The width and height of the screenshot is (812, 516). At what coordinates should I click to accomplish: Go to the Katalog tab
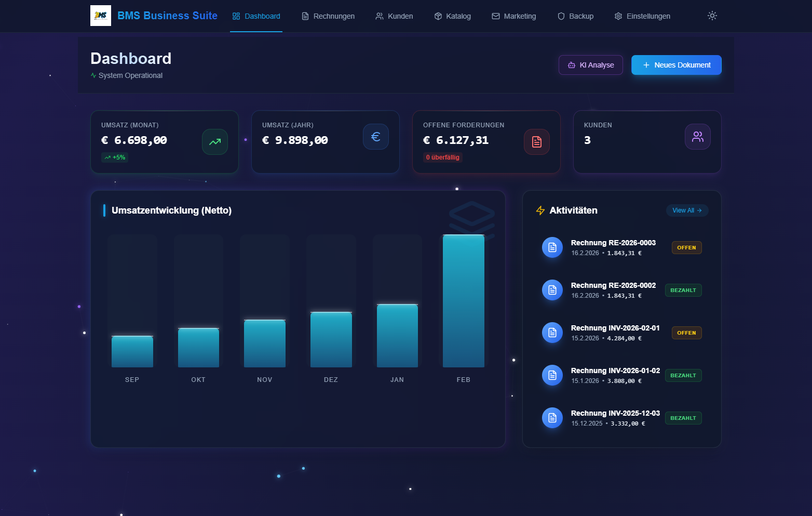point(453,16)
